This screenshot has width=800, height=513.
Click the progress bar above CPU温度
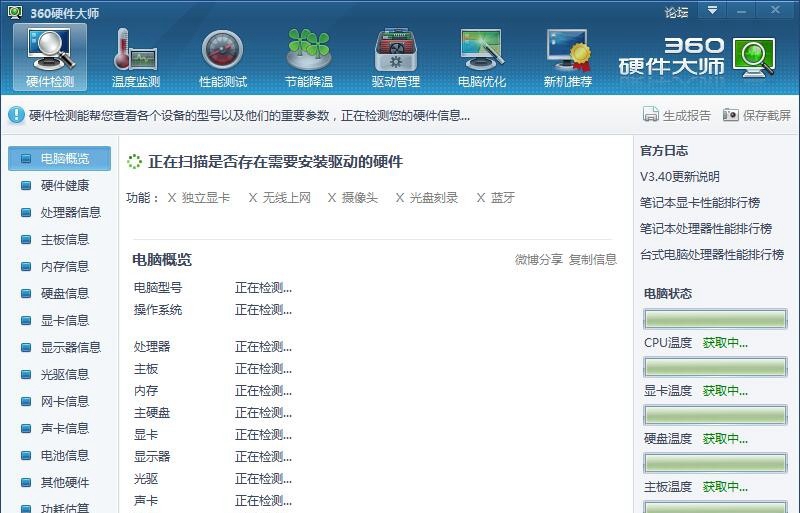715,320
